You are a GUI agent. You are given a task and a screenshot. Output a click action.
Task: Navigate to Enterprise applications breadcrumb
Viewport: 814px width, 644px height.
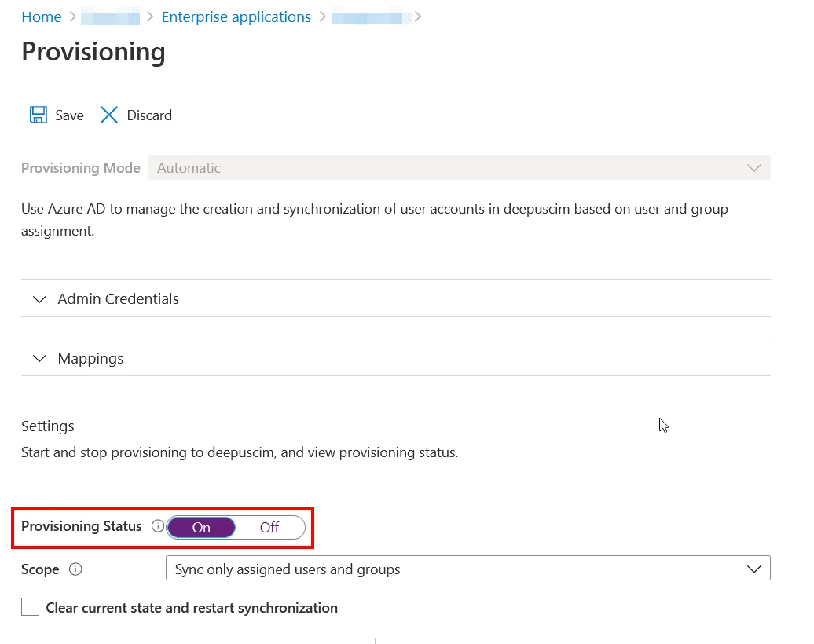point(236,16)
